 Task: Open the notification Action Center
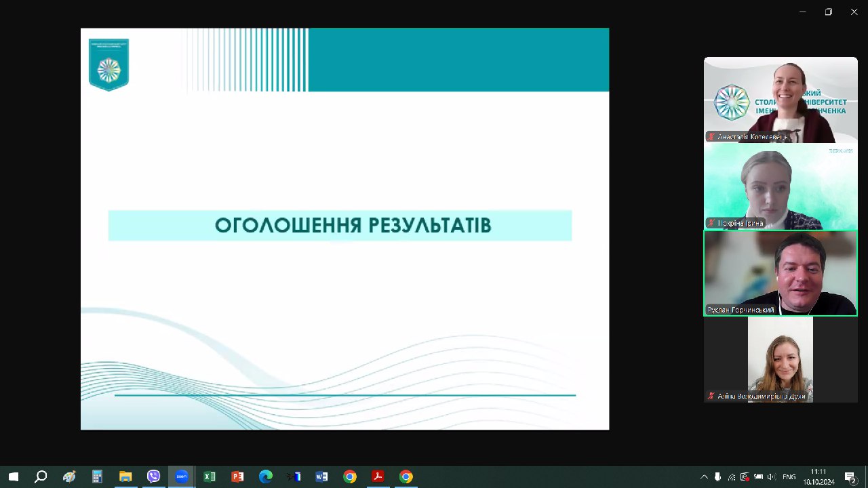tap(852, 477)
